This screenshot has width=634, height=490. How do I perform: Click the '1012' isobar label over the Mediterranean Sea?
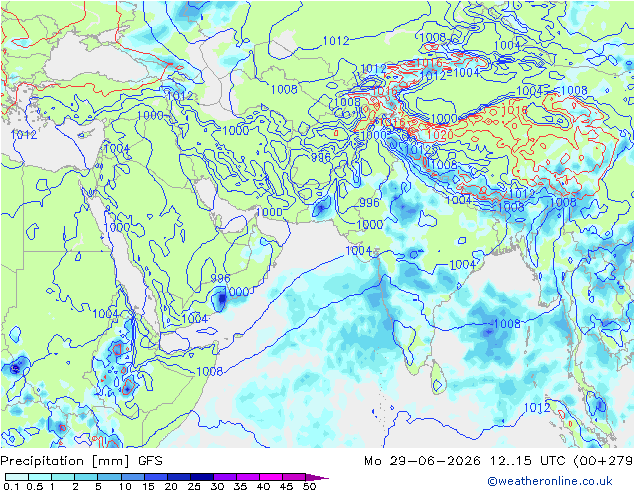24,135
